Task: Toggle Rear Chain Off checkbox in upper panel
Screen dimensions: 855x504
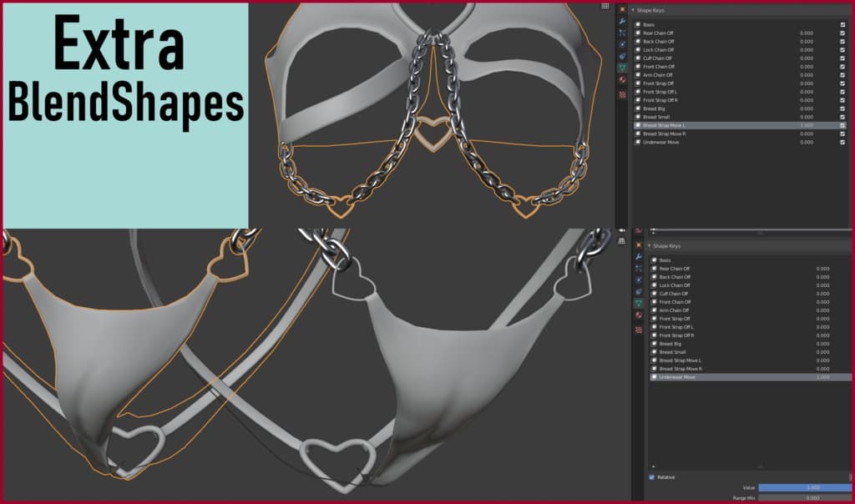Action: 842,33
